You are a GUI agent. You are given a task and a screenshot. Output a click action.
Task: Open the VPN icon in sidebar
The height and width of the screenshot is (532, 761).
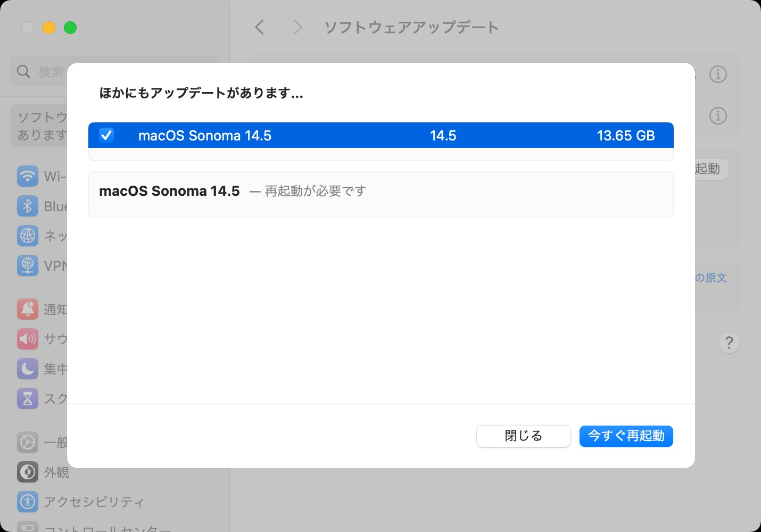pos(28,265)
